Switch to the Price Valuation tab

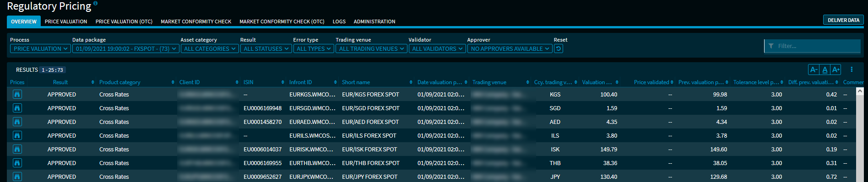tap(66, 21)
